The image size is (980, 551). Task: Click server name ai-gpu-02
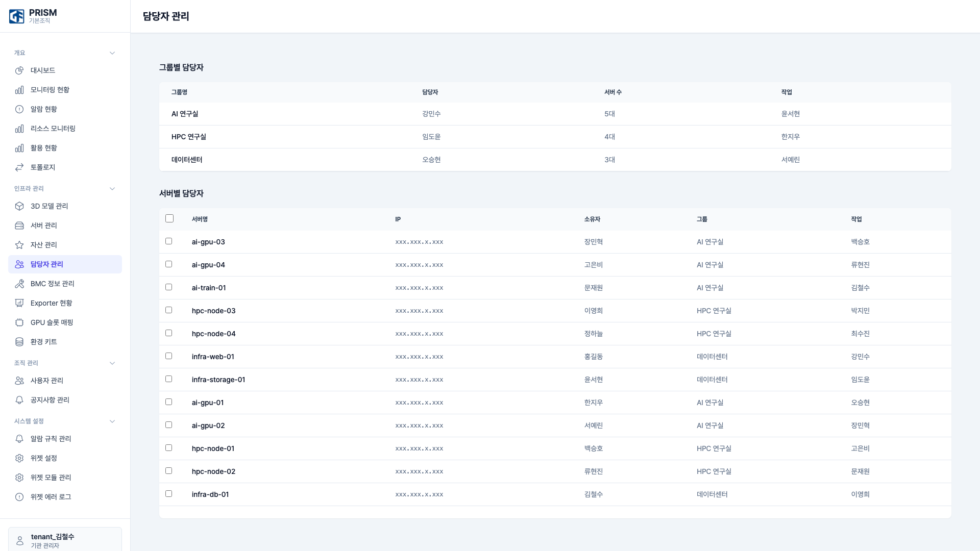[x=208, y=425]
